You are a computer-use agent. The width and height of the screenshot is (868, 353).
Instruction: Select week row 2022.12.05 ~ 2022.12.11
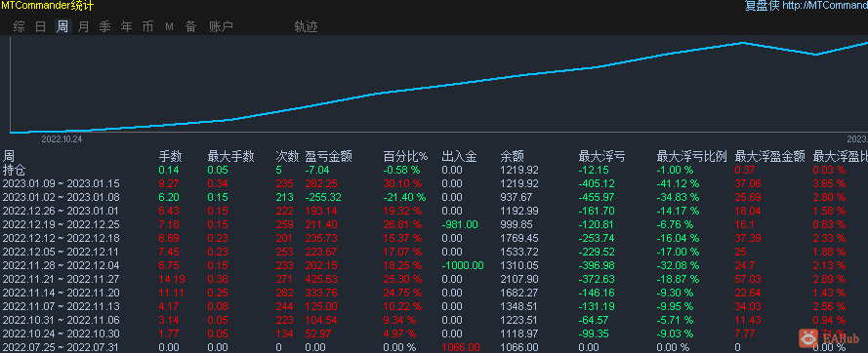click(434, 252)
